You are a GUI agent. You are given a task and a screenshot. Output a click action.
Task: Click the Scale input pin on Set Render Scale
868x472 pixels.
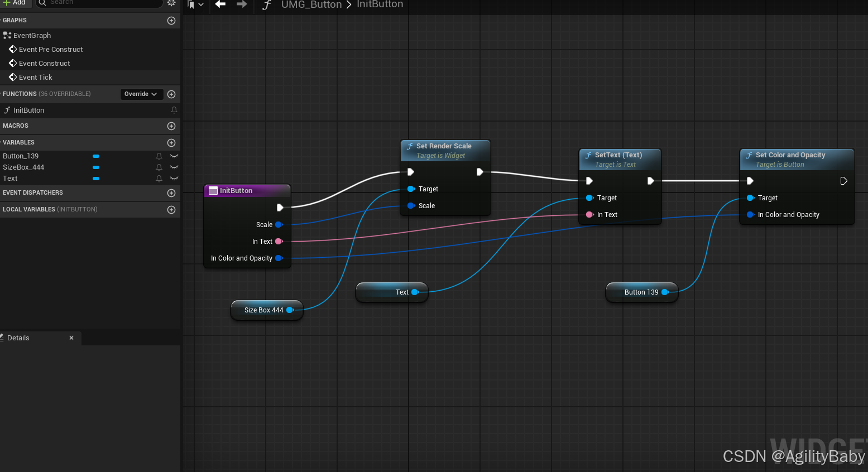click(x=411, y=206)
